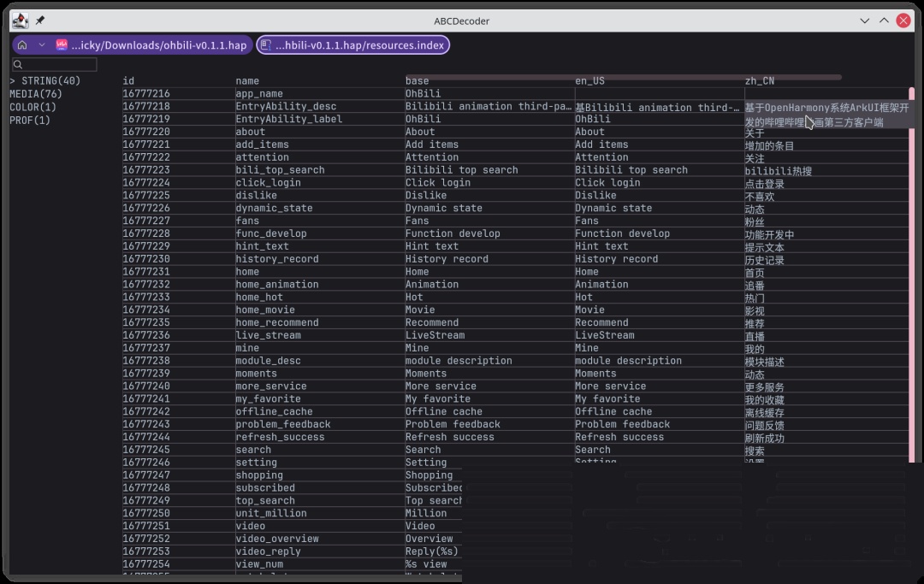Image resolution: width=924 pixels, height=584 pixels.
Task: Click the problem_feedback name cell
Action: (x=283, y=424)
